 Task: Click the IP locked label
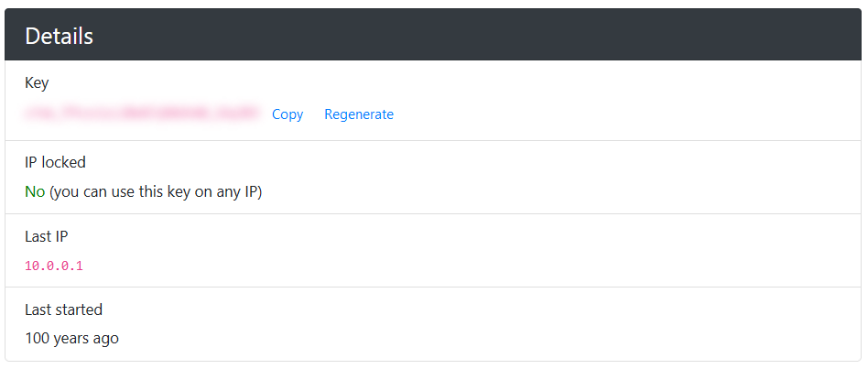point(55,162)
